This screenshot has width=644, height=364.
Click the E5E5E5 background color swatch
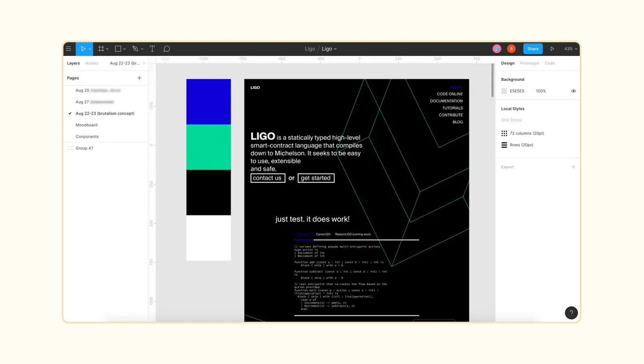coord(504,91)
